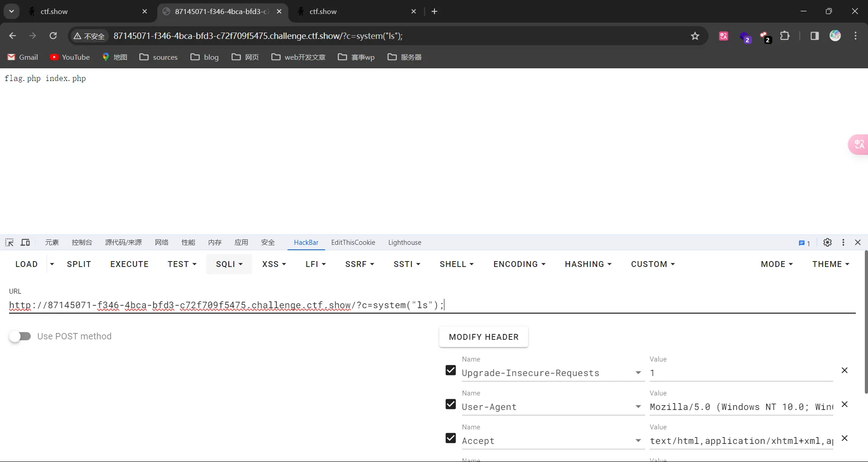Toggle device toolbar in DevTools
The width and height of the screenshot is (868, 462).
point(25,243)
